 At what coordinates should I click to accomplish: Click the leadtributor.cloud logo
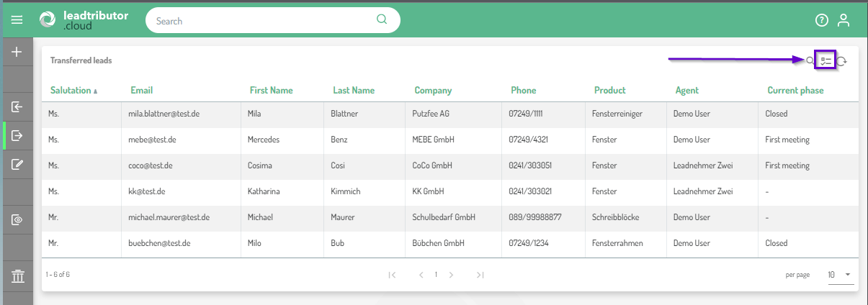click(x=84, y=21)
